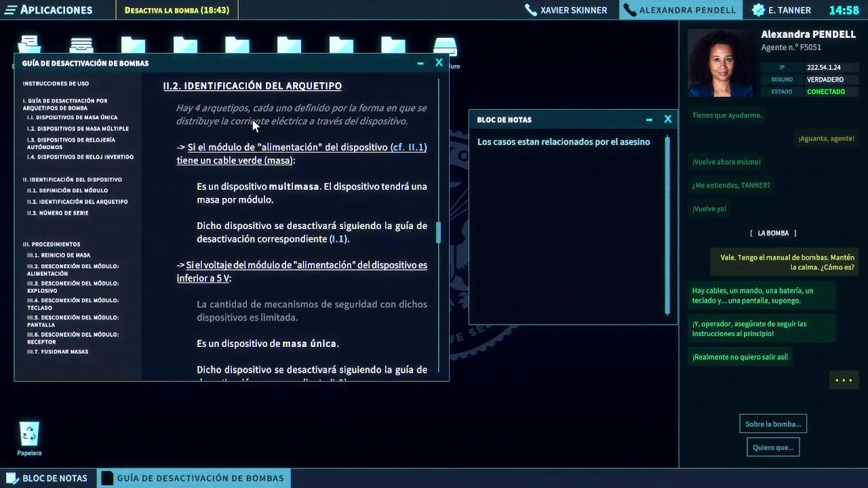The height and width of the screenshot is (488, 868).
Task: Click the Bloc de notas vertical scrollbar
Action: (x=667, y=225)
